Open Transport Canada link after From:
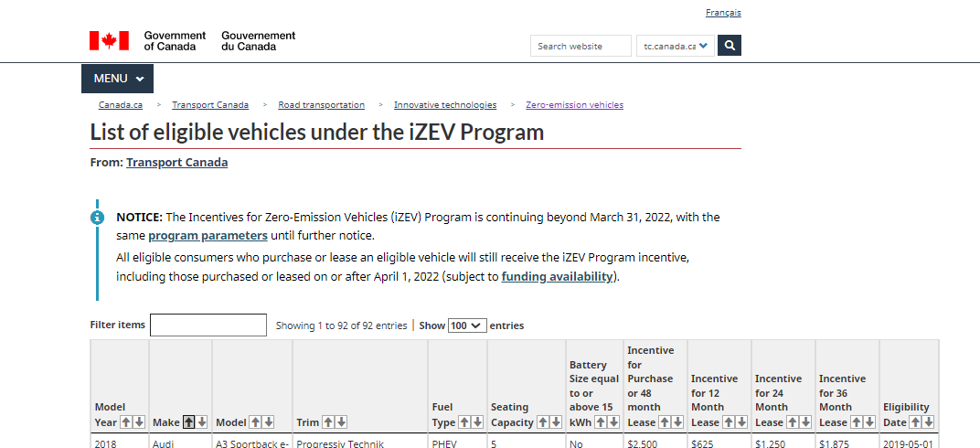Image resolution: width=980 pixels, height=448 pixels. (176, 163)
